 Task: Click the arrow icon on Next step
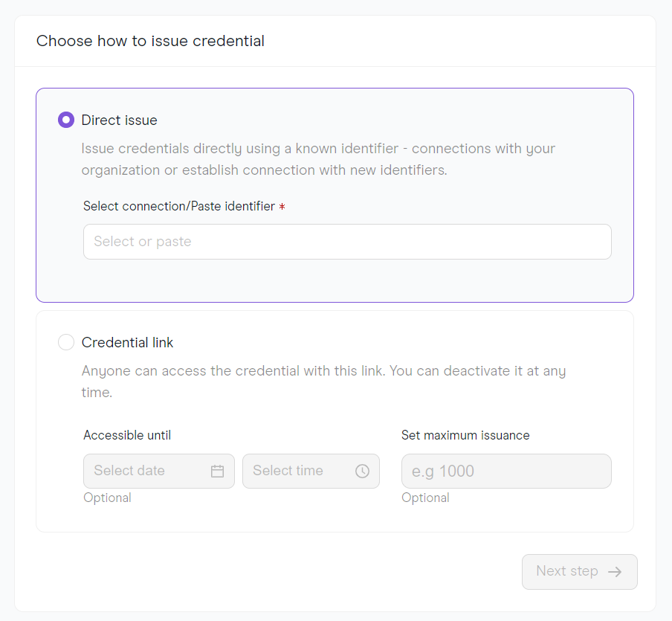pyautogui.click(x=615, y=572)
